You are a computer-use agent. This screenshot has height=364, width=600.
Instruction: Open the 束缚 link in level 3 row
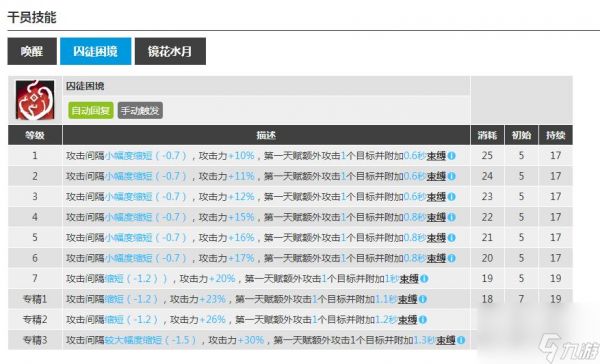(x=437, y=197)
